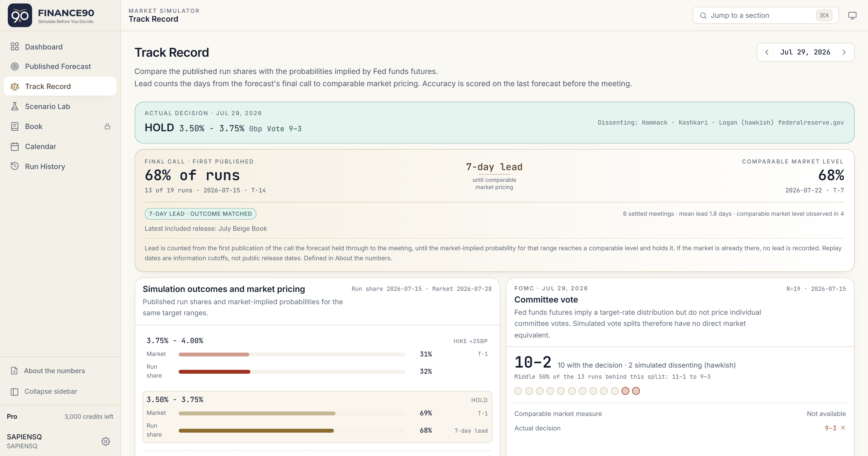868x456 pixels.
Task: Click the 7-day lead underlined term
Action: pyautogui.click(x=494, y=167)
